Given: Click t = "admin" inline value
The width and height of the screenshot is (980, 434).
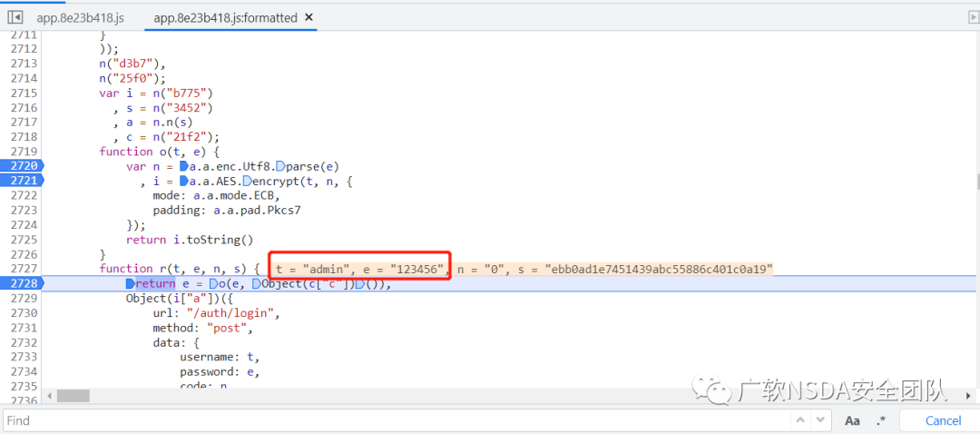Looking at the screenshot, I should coord(311,268).
